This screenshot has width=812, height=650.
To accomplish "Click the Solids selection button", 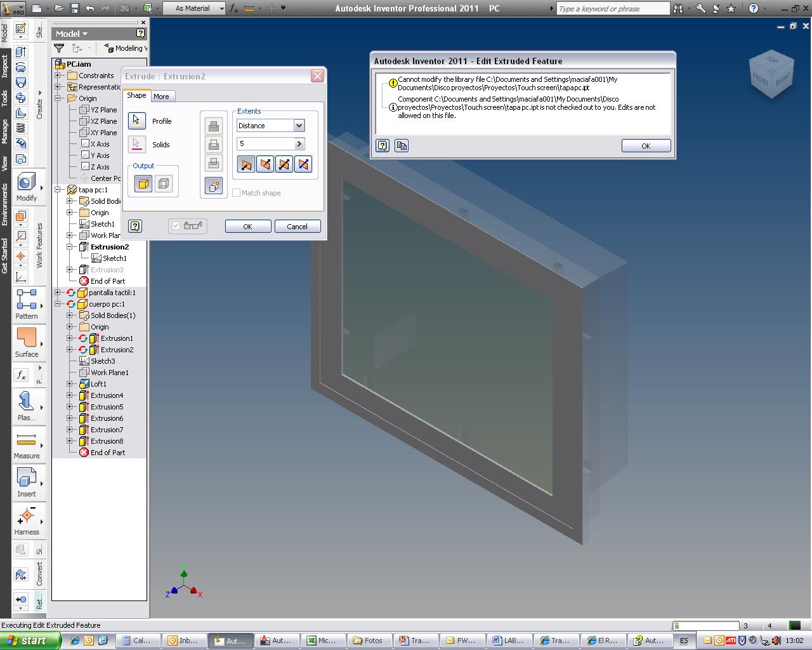I will point(136,144).
